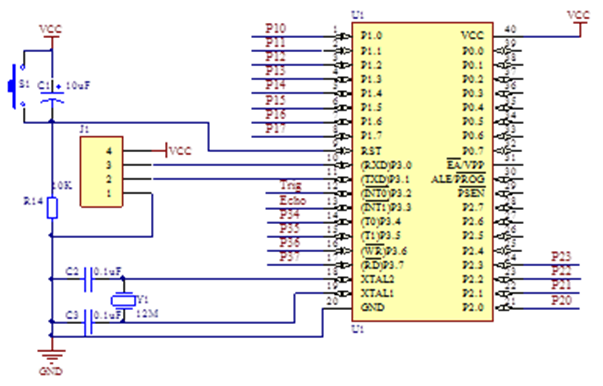The width and height of the screenshot is (603, 386).
Task: Select the P36 net label
Action: (290, 243)
